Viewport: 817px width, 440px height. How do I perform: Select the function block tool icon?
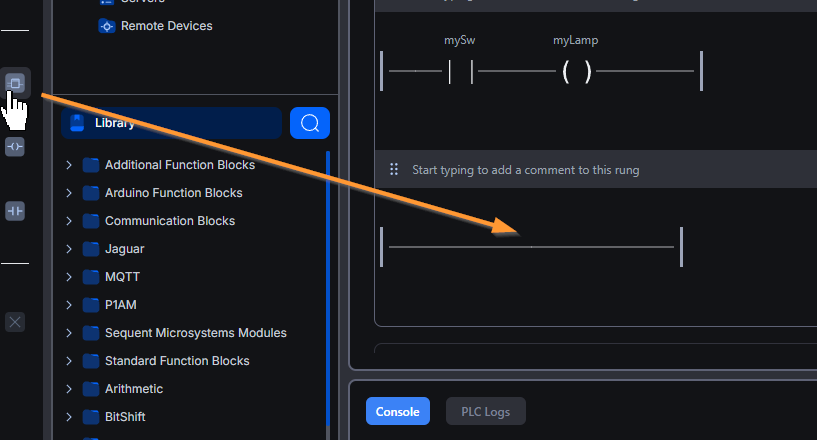coord(15,83)
